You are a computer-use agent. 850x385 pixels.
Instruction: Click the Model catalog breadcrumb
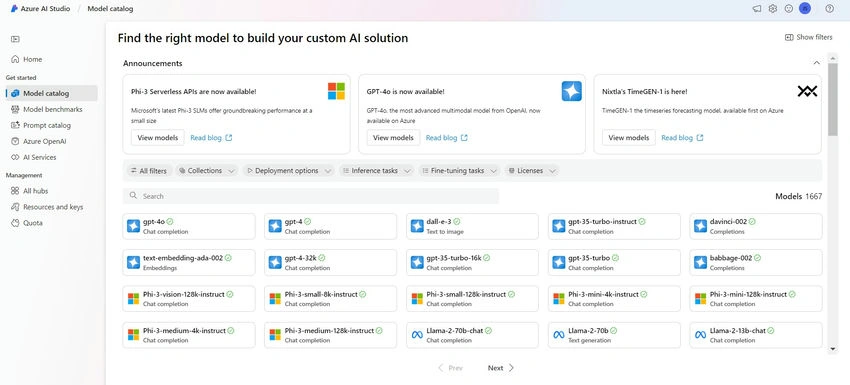pyautogui.click(x=110, y=9)
